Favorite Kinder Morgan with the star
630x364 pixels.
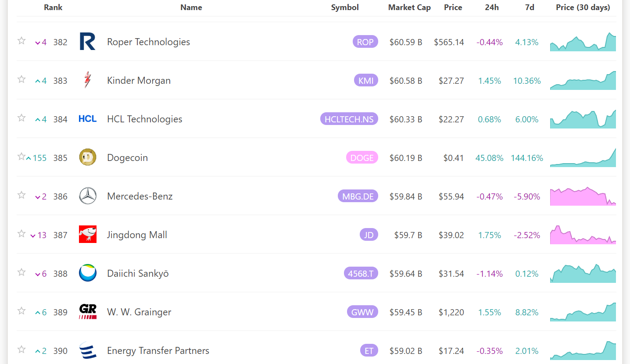[21, 79]
